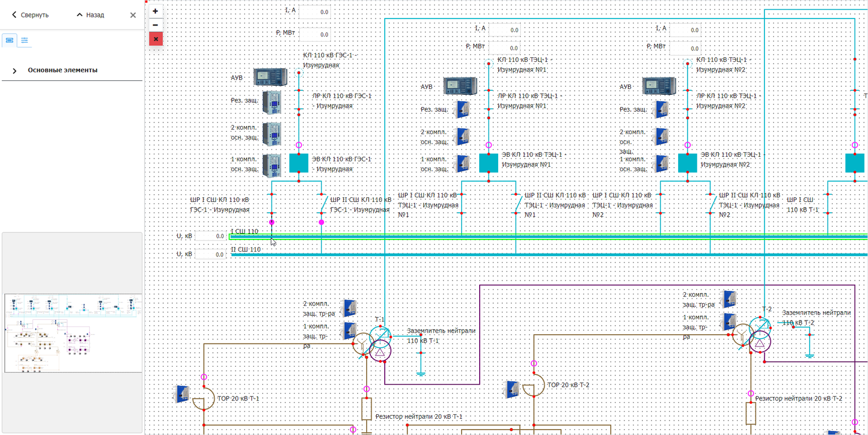Click P, МВт field of ТЭЦ-1 №1
Image resolution: width=868 pixels, height=435 pixels.
click(504, 48)
